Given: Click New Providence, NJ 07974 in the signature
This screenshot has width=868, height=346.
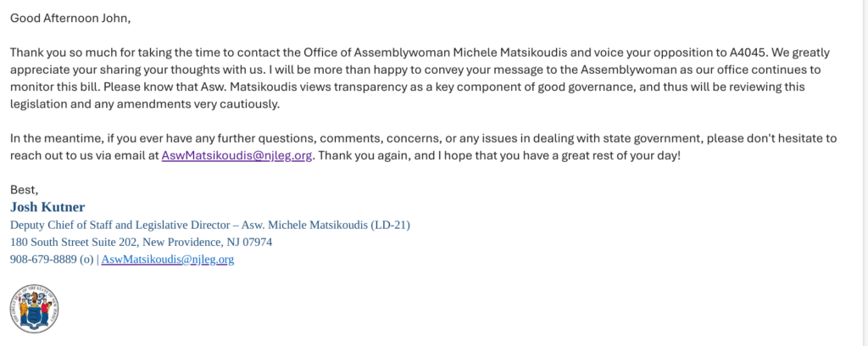Looking at the screenshot, I should click(219, 242).
